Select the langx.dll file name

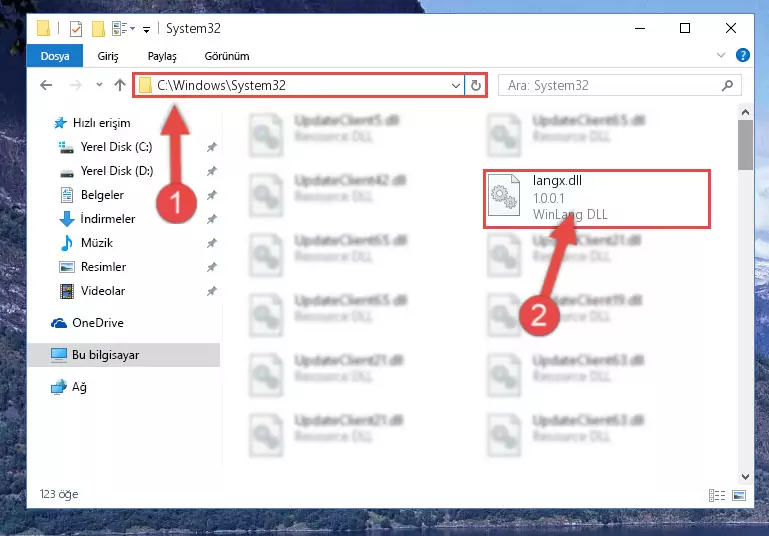pyautogui.click(x=557, y=180)
